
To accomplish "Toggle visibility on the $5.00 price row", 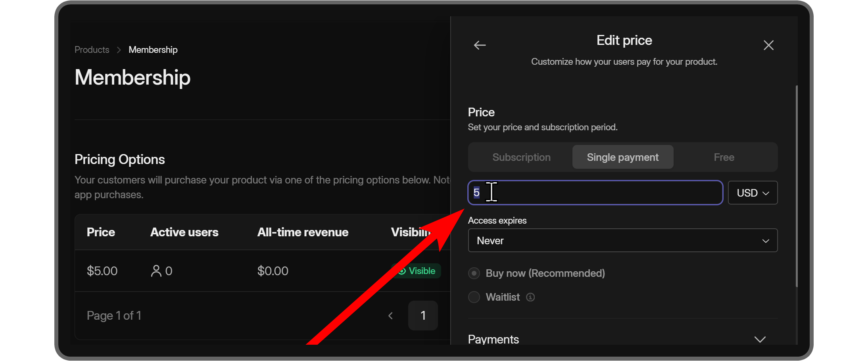I will (x=416, y=270).
